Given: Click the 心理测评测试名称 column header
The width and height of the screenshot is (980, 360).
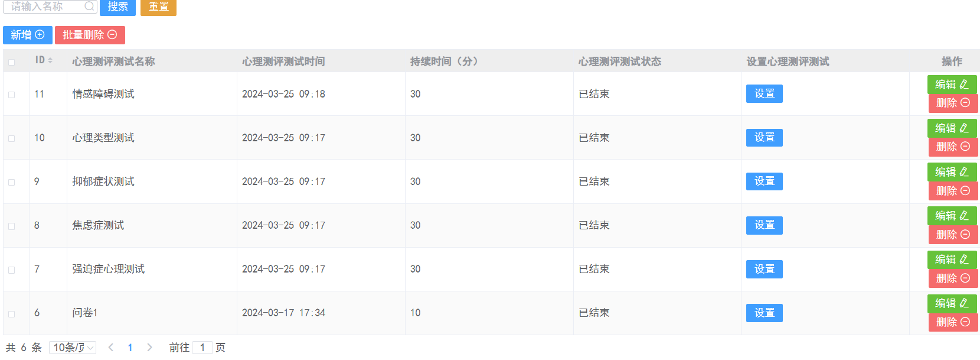Looking at the screenshot, I should pyautogui.click(x=113, y=61).
